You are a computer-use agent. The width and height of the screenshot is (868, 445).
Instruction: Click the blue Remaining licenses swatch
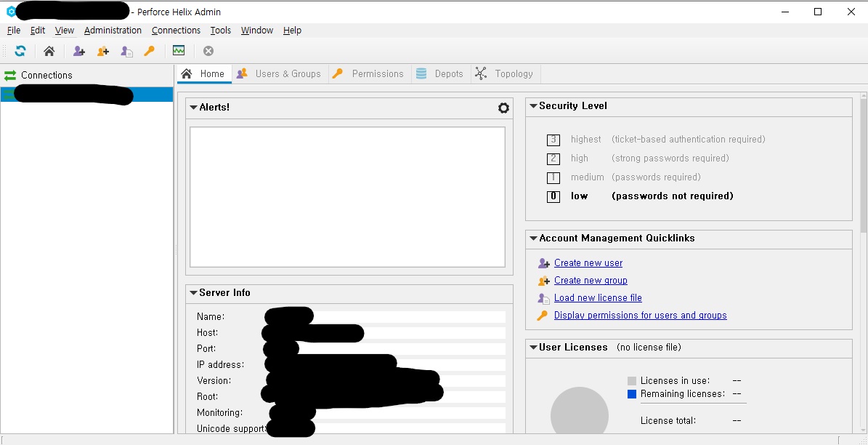(x=632, y=394)
